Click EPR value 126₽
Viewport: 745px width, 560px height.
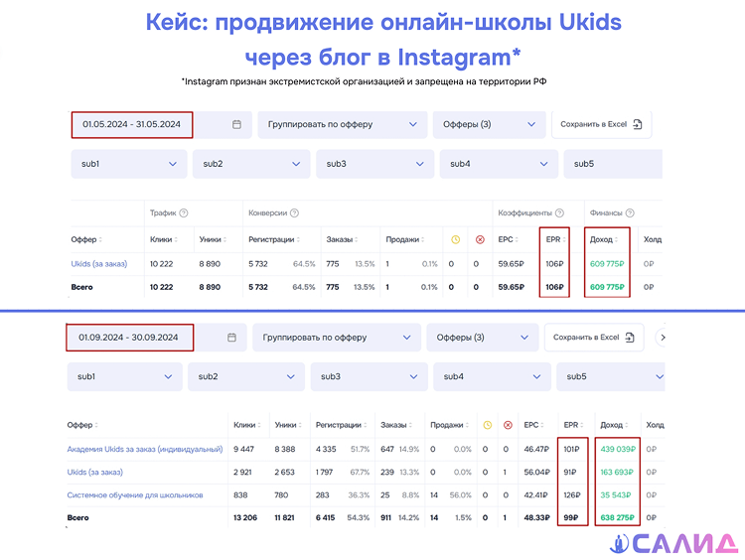coord(572,494)
